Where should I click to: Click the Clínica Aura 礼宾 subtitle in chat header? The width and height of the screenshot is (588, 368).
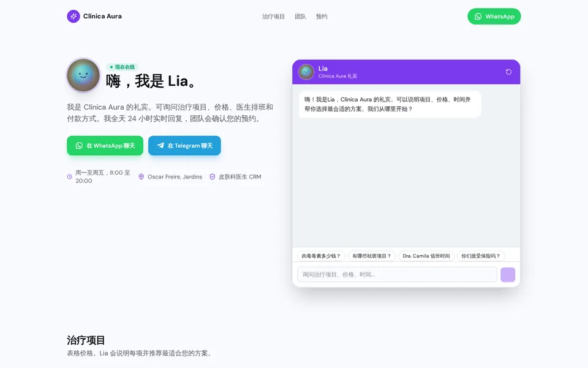[337, 76]
